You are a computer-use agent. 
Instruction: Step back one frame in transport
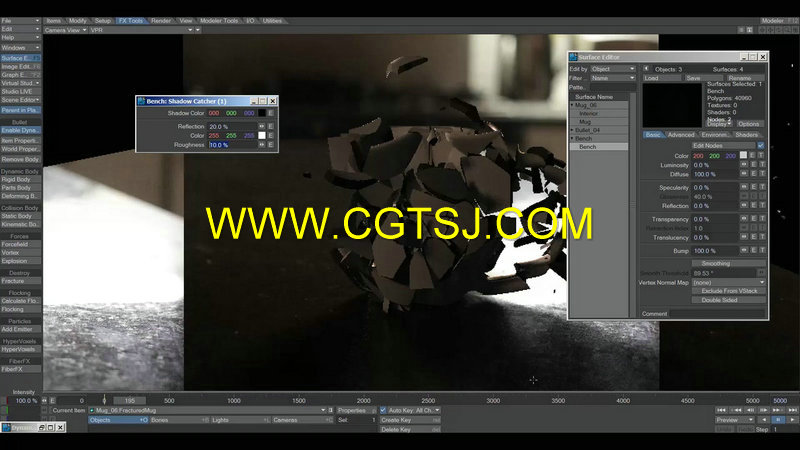750,410
